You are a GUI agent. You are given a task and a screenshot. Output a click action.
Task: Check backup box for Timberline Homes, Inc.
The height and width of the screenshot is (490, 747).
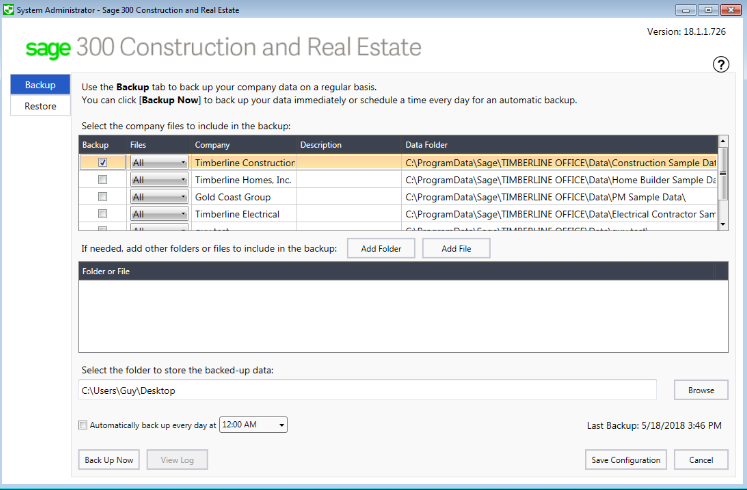(x=102, y=180)
